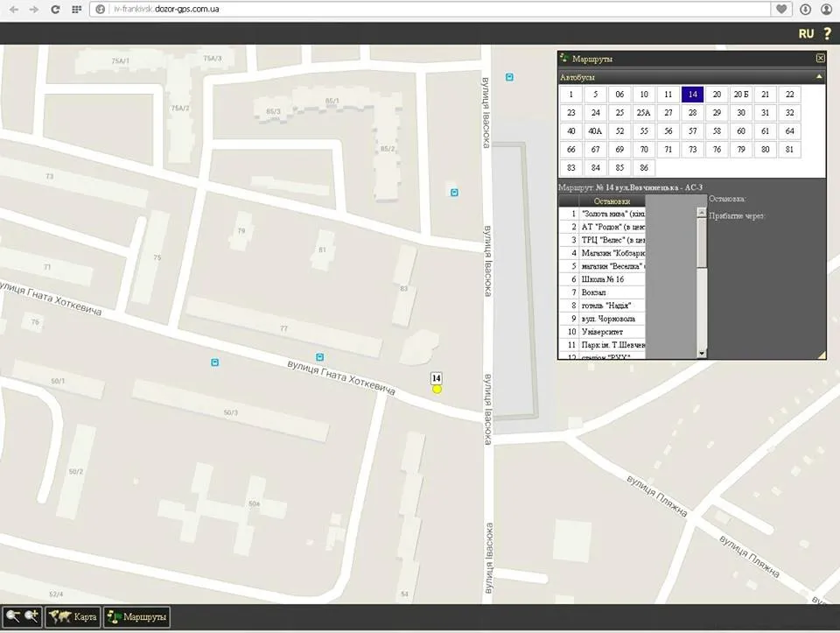Collapse the Автобусы section with arrow
840x633 pixels.
point(819,77)
